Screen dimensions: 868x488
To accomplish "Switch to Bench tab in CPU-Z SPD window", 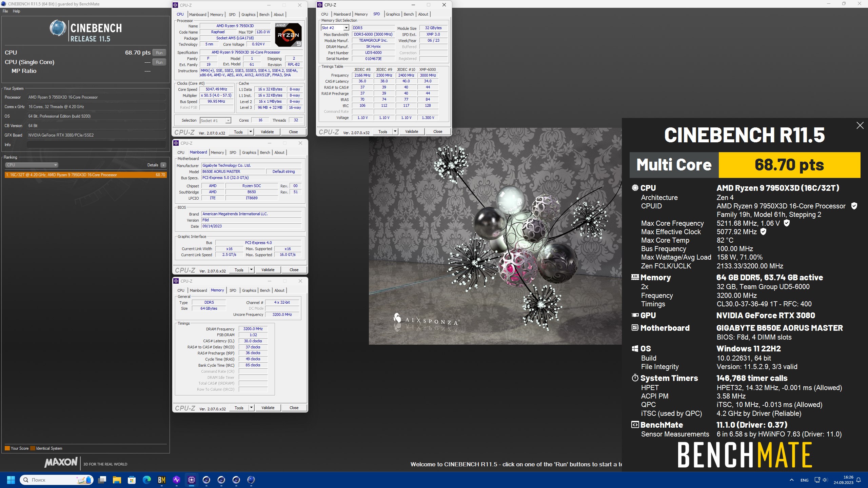I will pyautogui.click(x=409, y=14).
